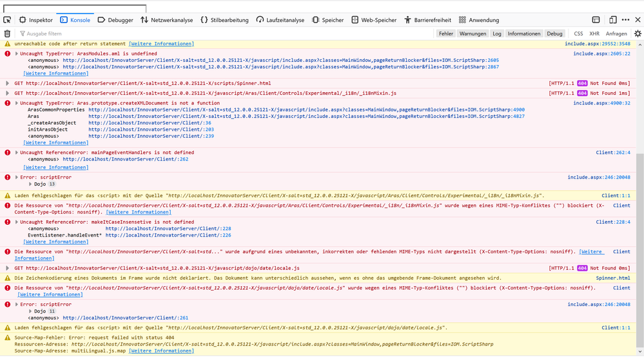Toggle the XHR filter
644x357 pixels.
point(594,34)
